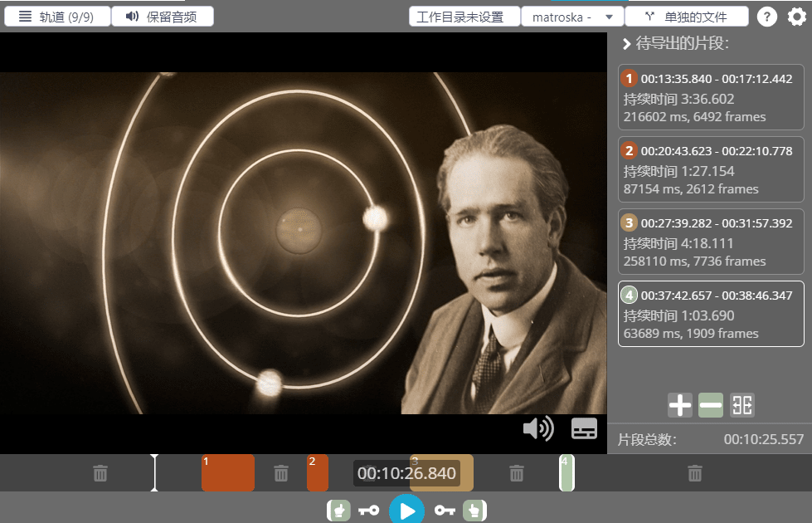The height and width of the screenshot is (523, 812).
Task: Open the settings gear icon
Action: (x=795, y=17)
